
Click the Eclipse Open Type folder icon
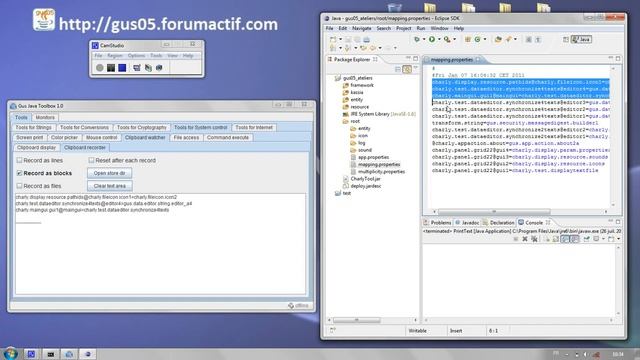(x=498, y=39)
